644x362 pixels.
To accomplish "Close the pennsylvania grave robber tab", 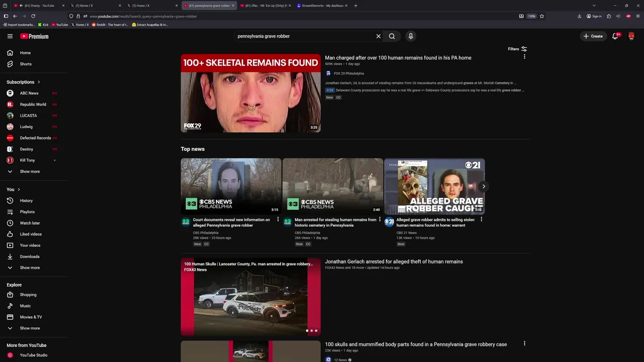I will (233, 6).
